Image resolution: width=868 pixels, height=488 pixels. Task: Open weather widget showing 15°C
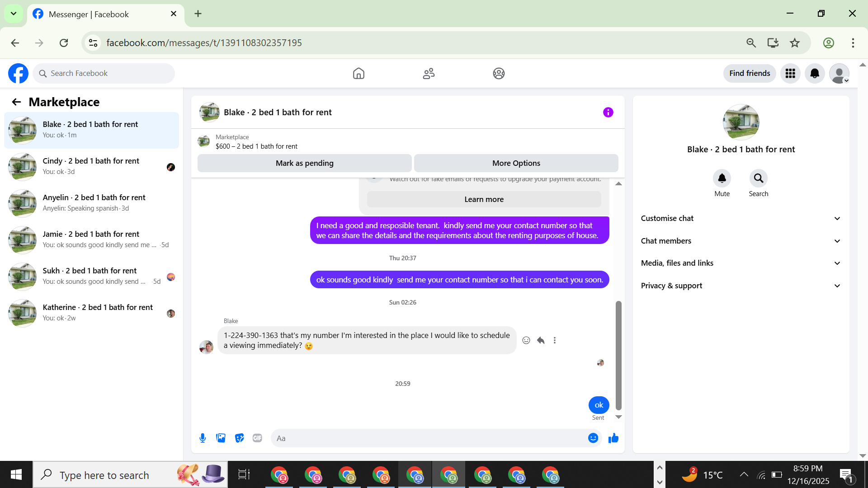tap(703, 474)
